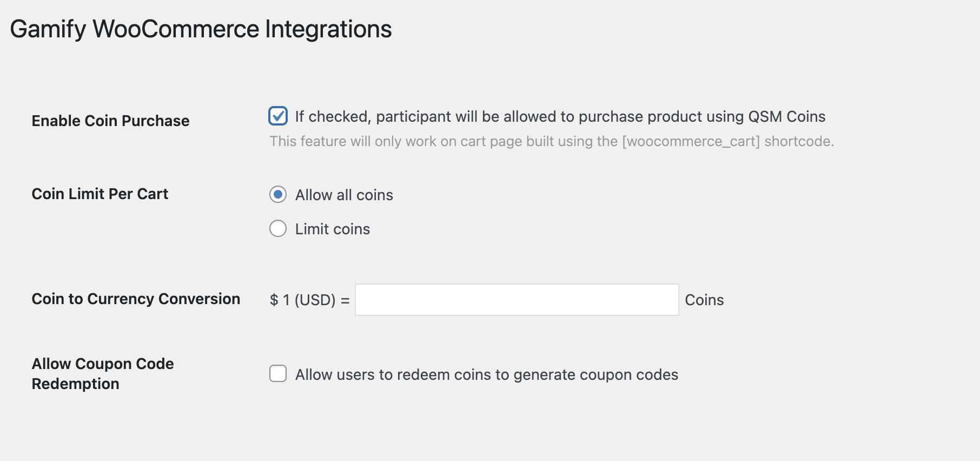Click the 'Coin to Currency Conversion' row title
Viewport: 980px width, 461px height.
[136, 299]
